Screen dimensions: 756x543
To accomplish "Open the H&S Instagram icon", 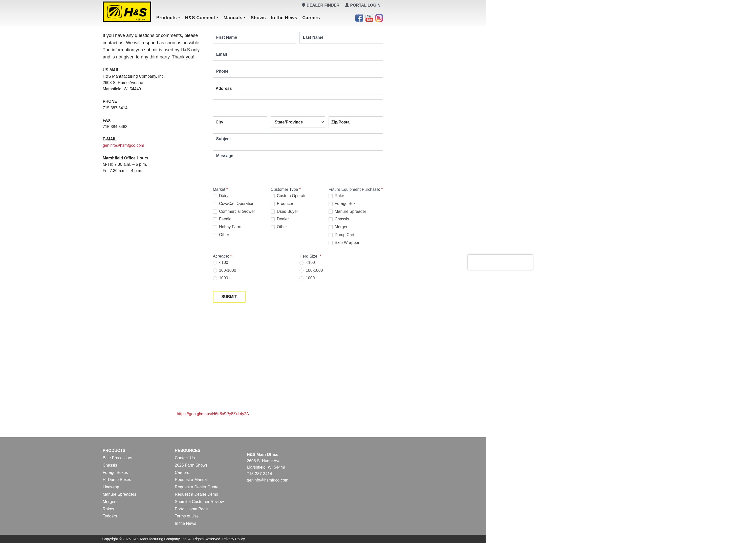I will [x=379, y=18].
